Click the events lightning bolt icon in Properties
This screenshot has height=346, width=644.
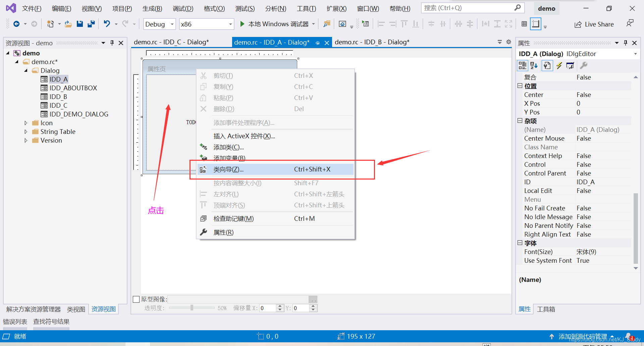[559, 65]
